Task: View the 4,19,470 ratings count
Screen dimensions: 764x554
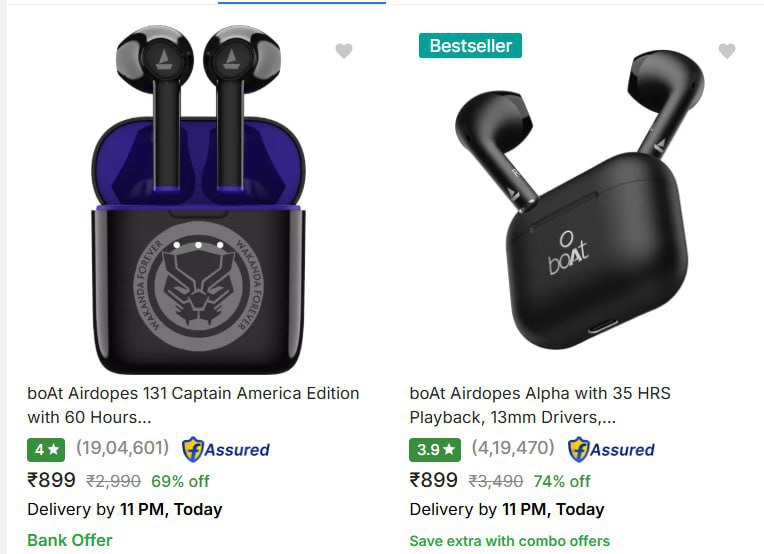Action: coord(513,449)
